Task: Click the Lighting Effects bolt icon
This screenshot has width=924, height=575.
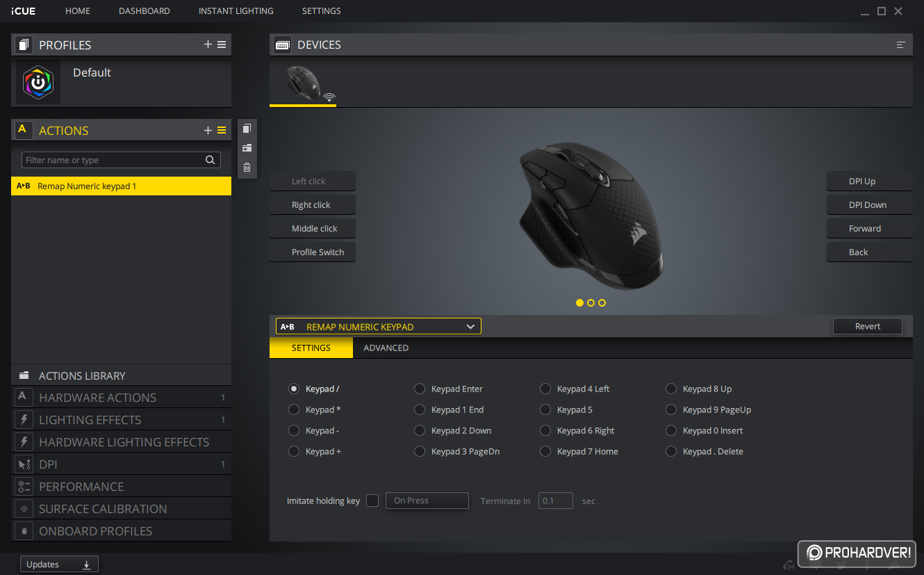Action: pyautogui.click(x=23, y=420)
